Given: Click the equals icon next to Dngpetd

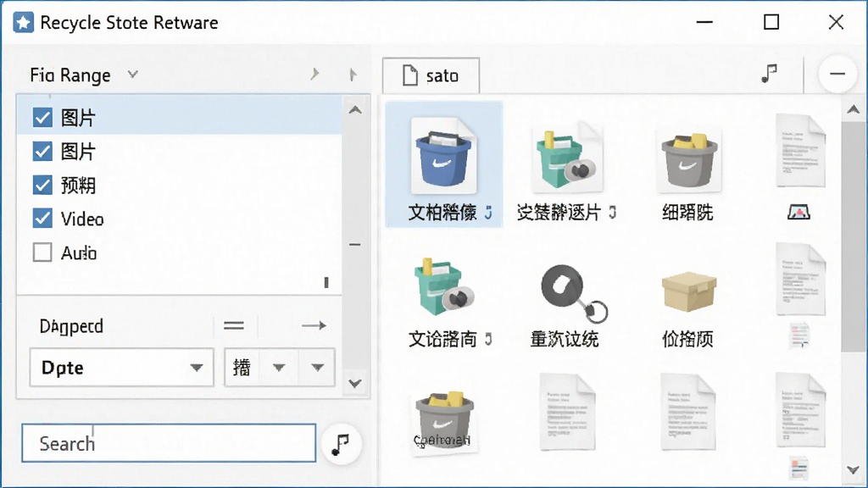Looking at the screenshot, I should point(234,326).
